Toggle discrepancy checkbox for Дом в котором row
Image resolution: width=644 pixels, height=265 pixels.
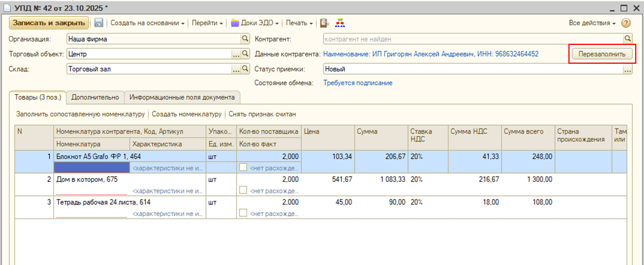[x=243, y=190]
